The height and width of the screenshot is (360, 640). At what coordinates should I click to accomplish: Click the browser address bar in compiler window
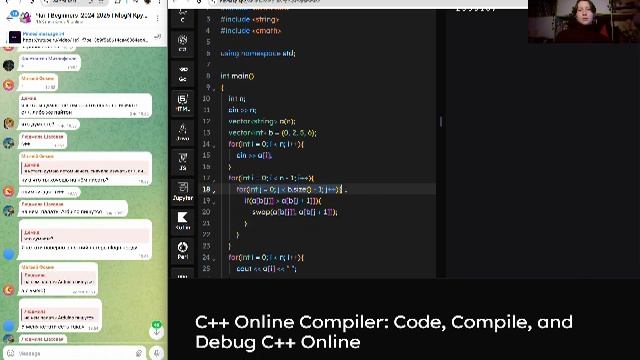[367, 2]
